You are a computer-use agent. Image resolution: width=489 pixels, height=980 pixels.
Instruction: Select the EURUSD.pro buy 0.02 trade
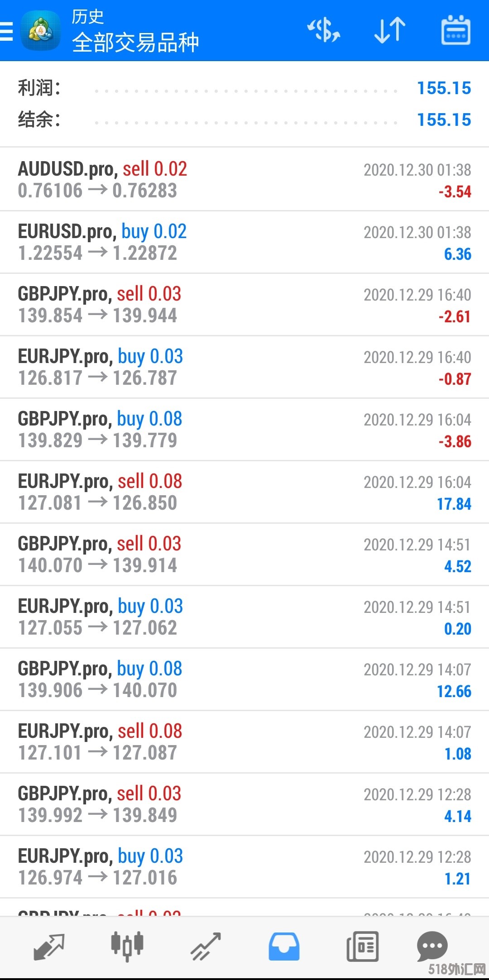pos(244,242)
